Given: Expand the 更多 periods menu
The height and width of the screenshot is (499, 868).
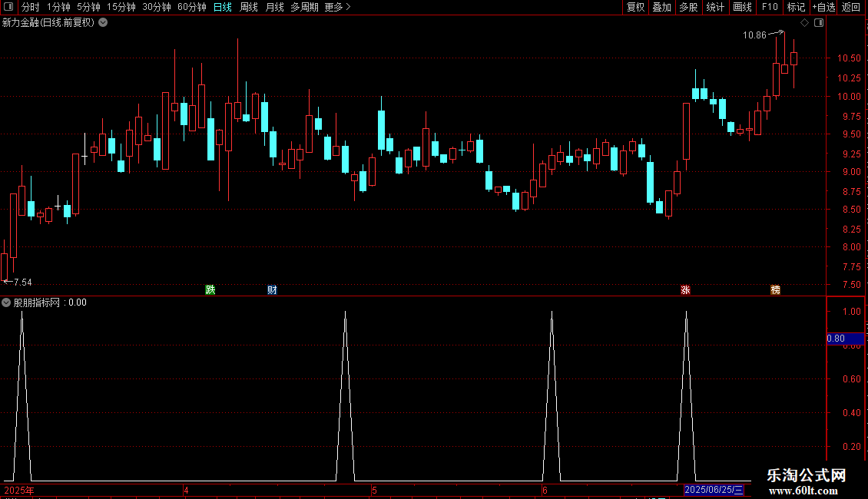Looking at the screenshot, I should (x=337, y=7).
